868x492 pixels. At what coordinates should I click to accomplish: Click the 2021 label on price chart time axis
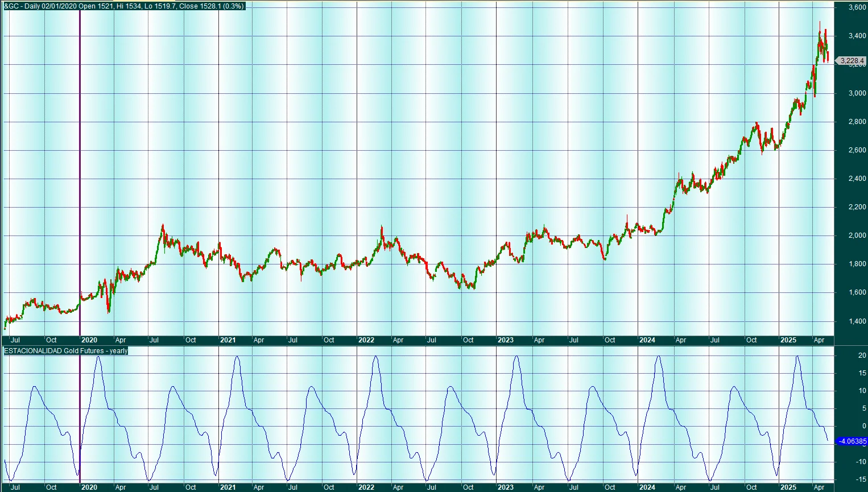coord(228,340)
